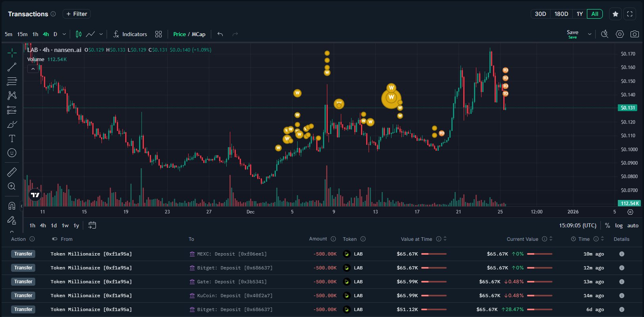This screenshot has height=317, width=644.
Task: Switch chart to MCap view
Action: click(199, 34)
